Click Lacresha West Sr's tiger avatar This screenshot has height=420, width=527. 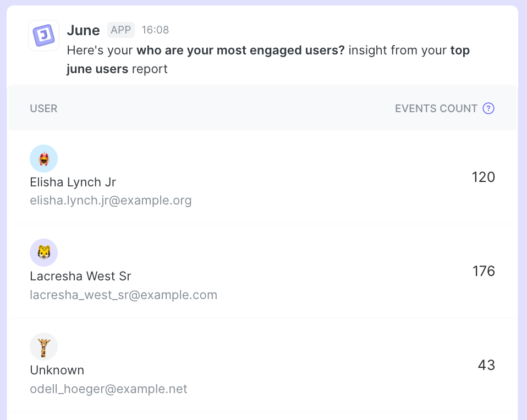coord(43,253)
